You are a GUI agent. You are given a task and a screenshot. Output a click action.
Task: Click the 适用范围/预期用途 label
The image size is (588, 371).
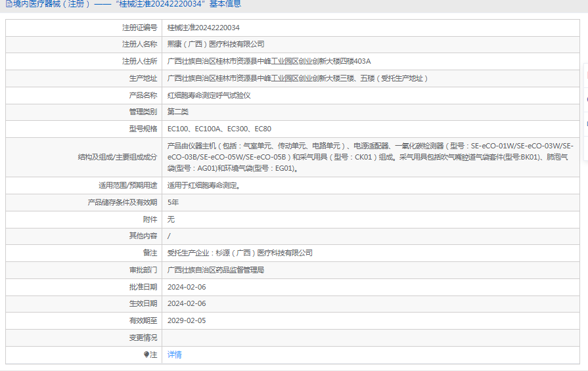pyautogui.click(x=127, y=185)
